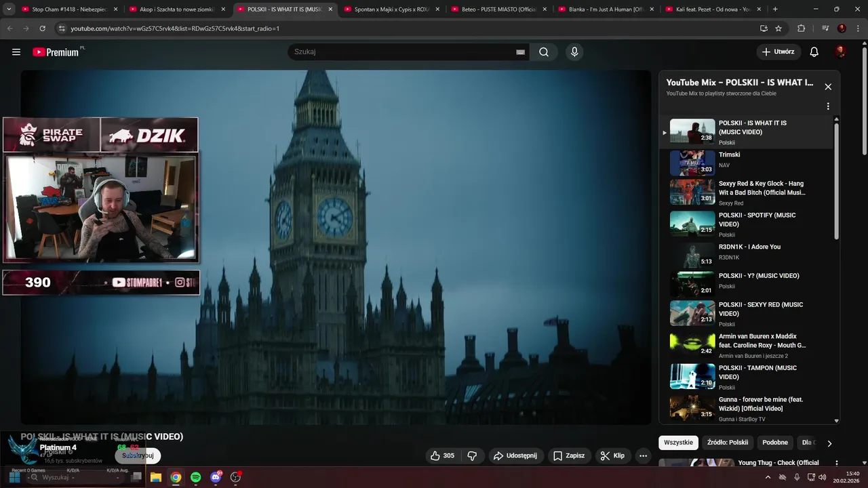Image resolution: width=868 pixels, height=488 pixels.
Task: Open the YouTube hamburger guide menu
Action: (16, 52)
